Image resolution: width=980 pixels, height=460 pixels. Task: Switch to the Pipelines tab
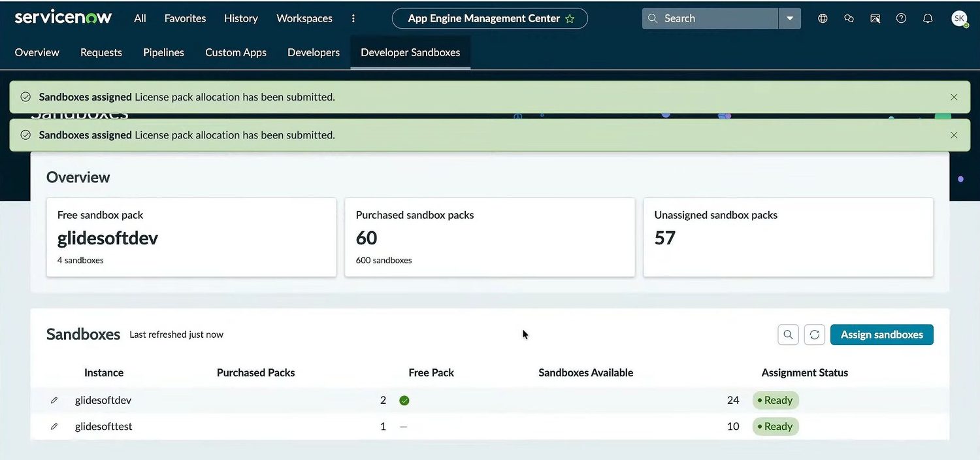point(163,52)
